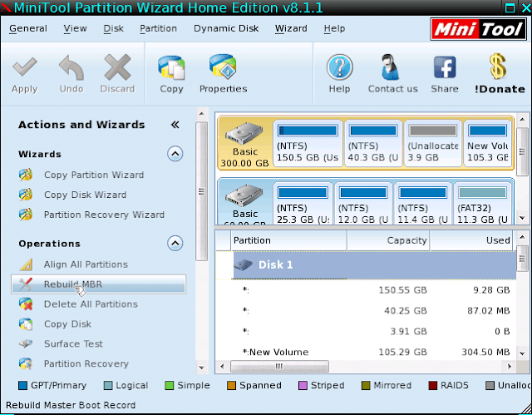
Task: Click the Copy Disk operation icon
Action: tap(26, 324)
